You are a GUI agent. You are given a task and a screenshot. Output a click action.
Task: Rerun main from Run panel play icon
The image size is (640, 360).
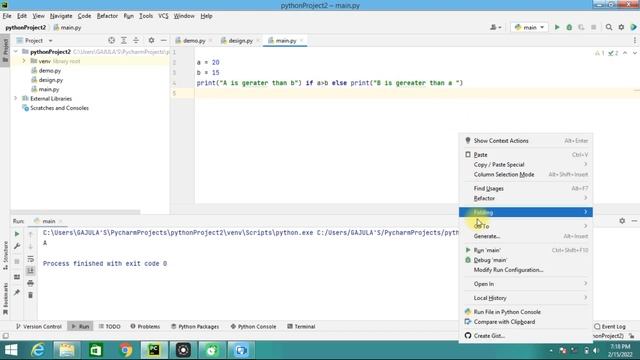point(17,234)
